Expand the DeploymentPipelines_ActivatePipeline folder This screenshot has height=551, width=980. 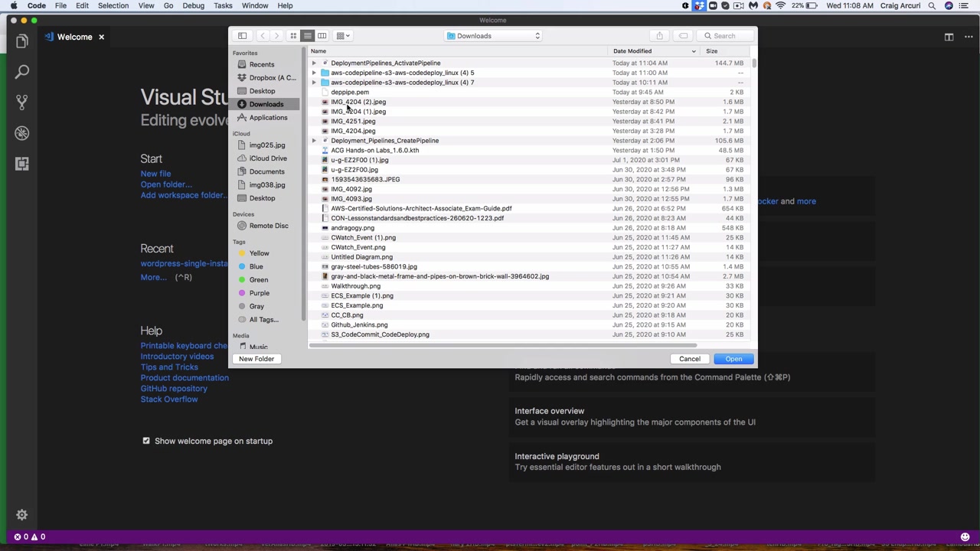pyautogui.click(x=314, y=63)
